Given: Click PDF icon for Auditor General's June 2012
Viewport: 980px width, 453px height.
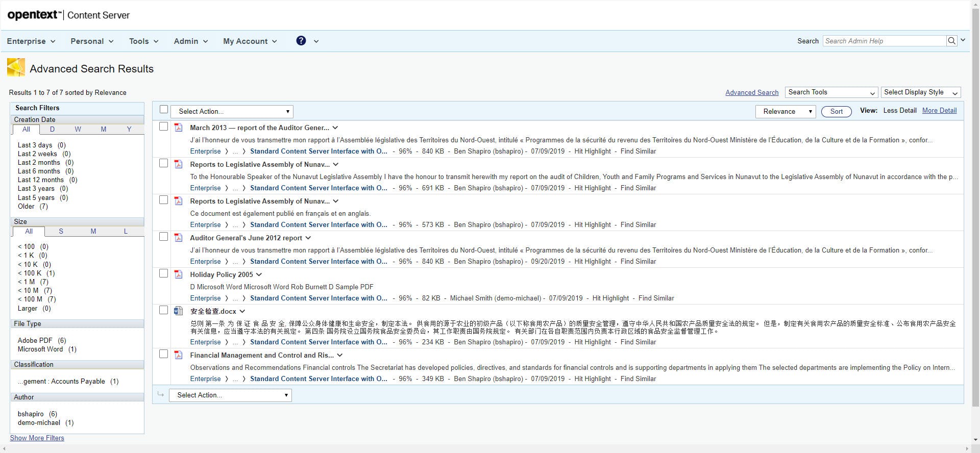Looking at the screenshot, I should (x=178, y=237).
